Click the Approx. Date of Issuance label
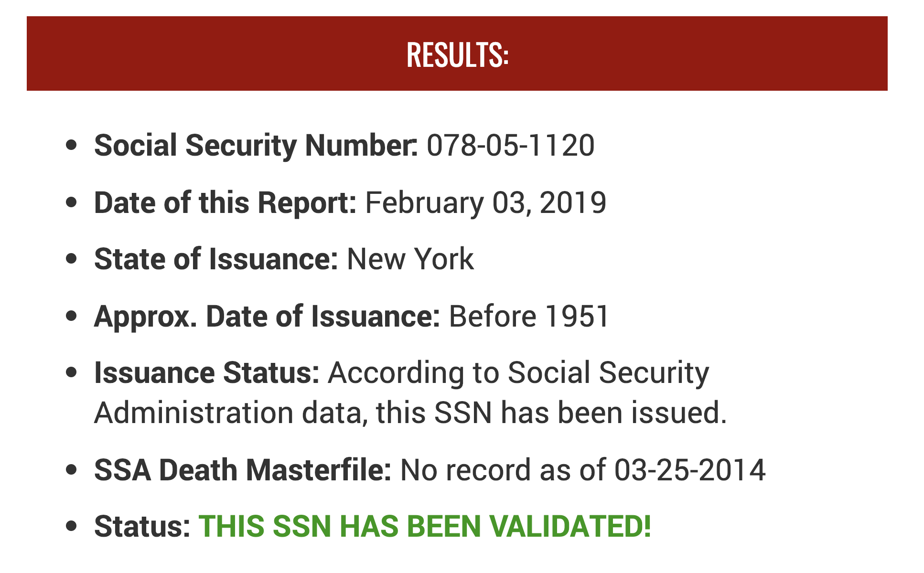 [267, 316]
